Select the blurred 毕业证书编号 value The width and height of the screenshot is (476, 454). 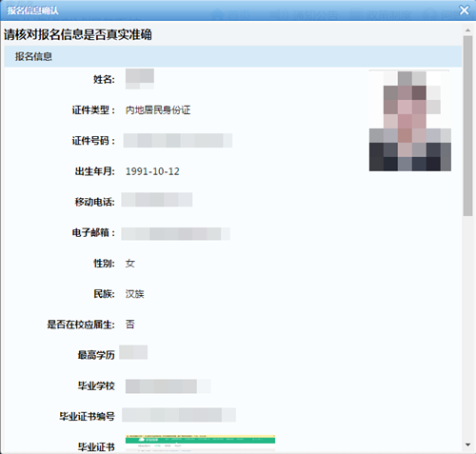[179, 415]
